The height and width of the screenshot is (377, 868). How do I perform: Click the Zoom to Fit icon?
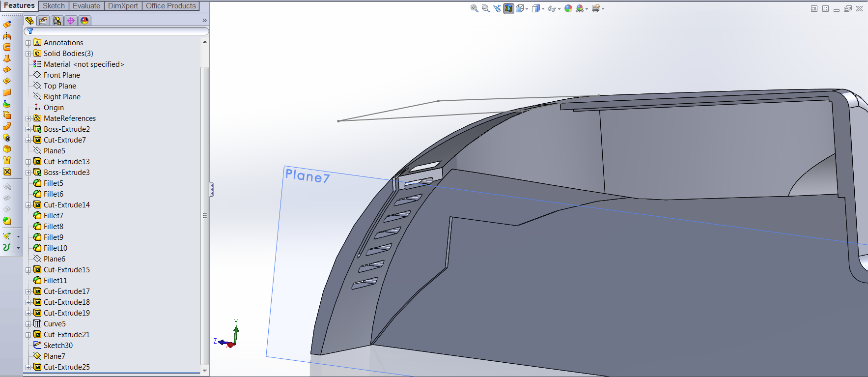coord(474,8)
